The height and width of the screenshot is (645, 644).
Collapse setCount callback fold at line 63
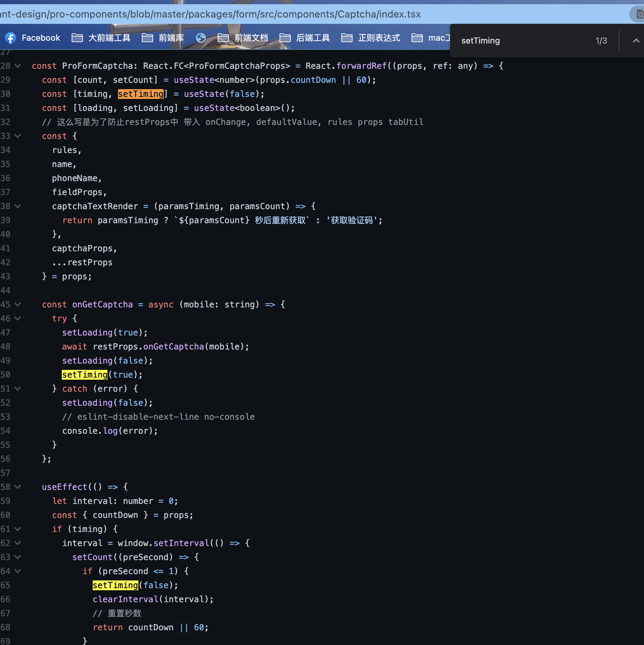18,557
